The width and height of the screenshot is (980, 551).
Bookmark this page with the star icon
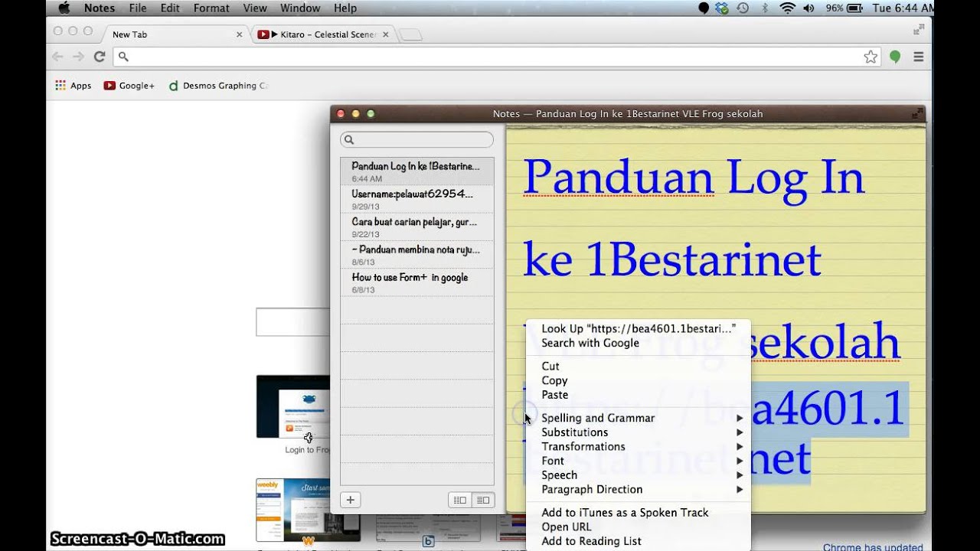(871, 57)
